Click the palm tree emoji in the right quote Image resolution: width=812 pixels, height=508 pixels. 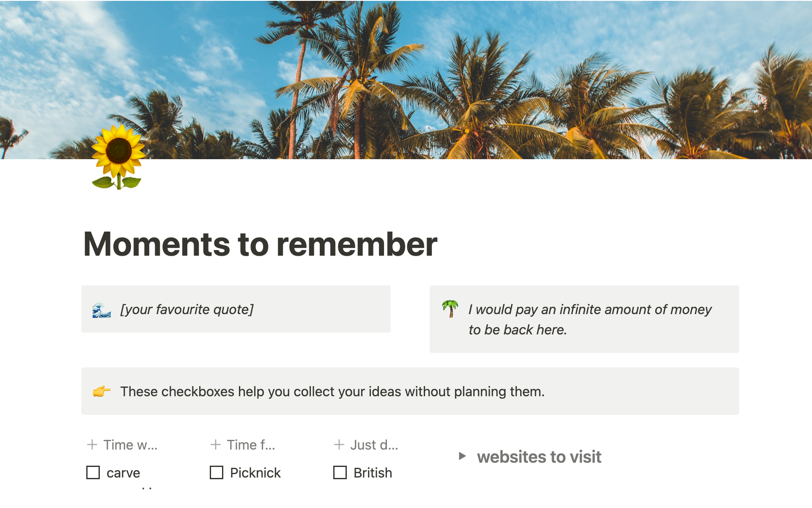(x=450, y=309)
